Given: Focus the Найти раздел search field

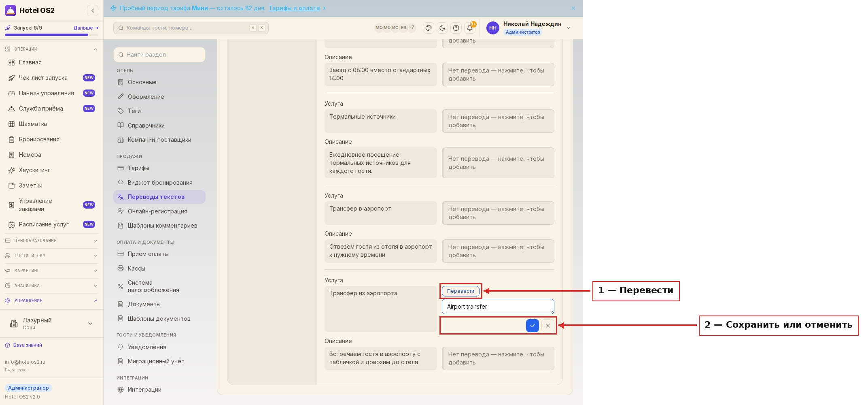Looking at the screenshot, I should (159, 55).
